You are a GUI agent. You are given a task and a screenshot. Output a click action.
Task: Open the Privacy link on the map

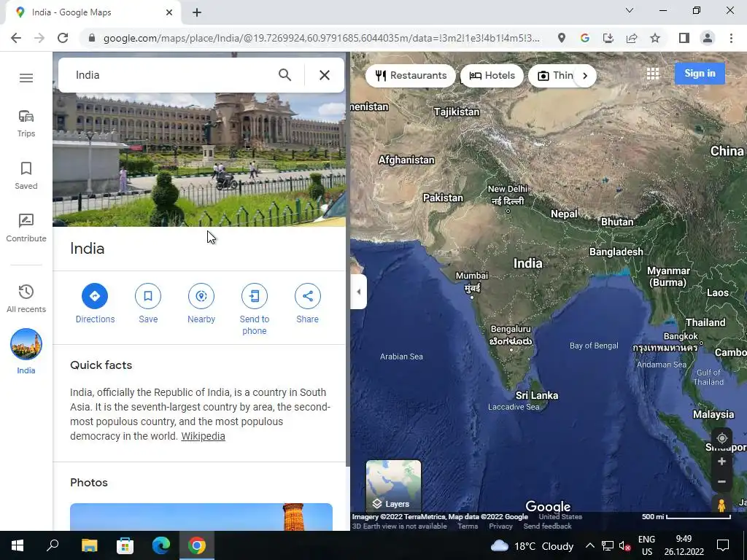[500, 526]
